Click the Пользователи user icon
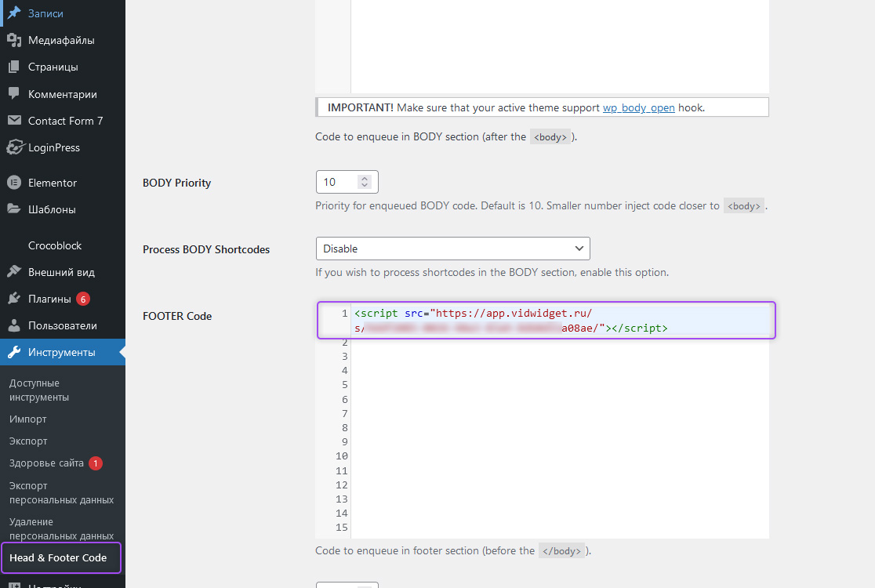This screenshot has height=588, width=875. (14, 325)
